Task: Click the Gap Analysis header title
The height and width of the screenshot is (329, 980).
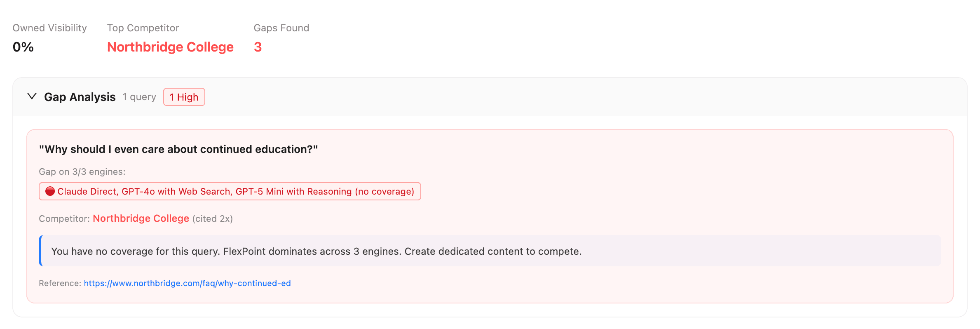Action: pos(80,97)
